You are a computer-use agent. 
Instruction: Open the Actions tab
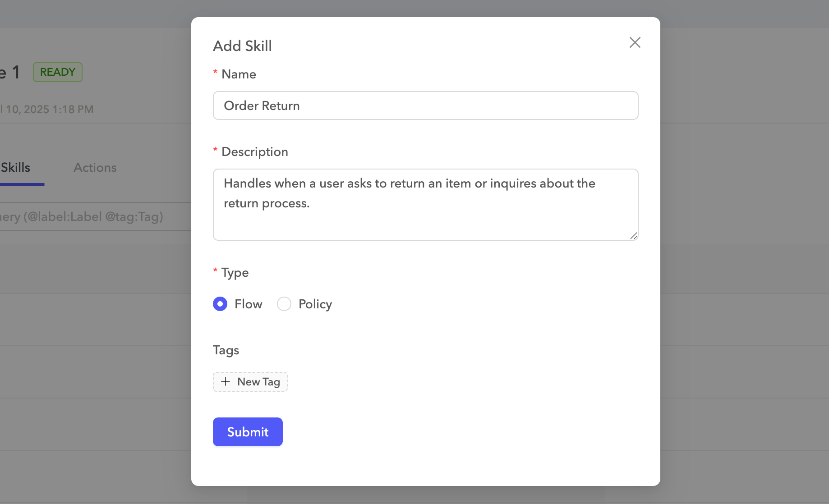click(95, 168)
